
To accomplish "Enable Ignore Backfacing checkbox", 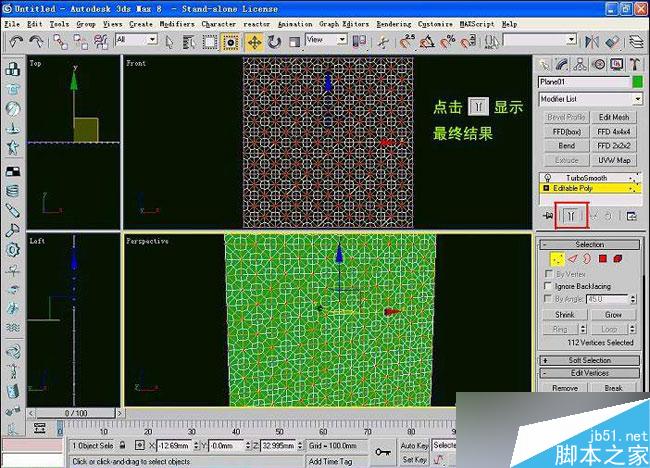I will tap(549, 286).
